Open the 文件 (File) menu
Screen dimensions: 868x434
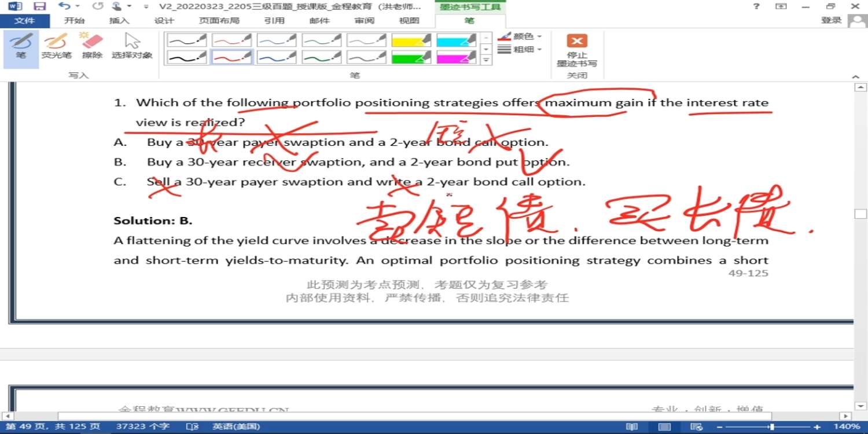click(x=24, y=21)
